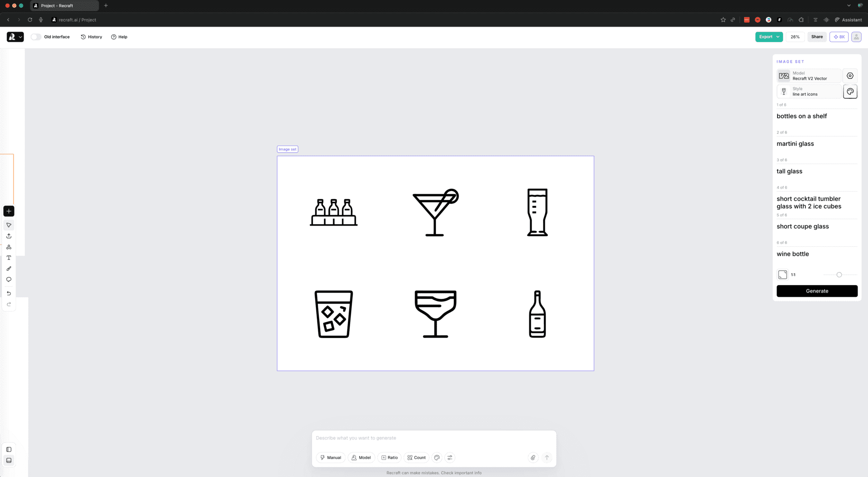
Task: Click the lasso tool icon
Action: [9, 280]
